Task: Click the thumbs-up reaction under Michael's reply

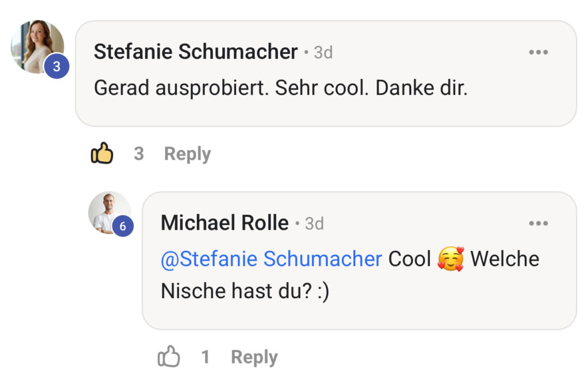Action: click(x=170, y=356)
